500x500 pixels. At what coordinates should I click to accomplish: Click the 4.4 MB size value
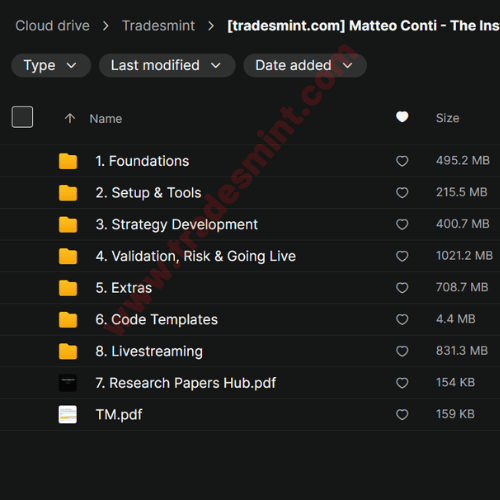(x=456, y=319)
